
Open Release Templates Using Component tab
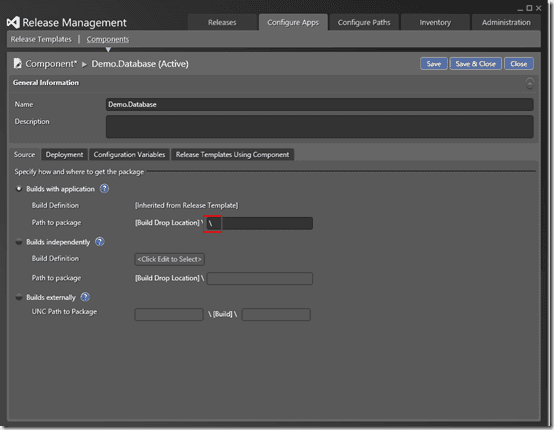(x=232, y=154)
